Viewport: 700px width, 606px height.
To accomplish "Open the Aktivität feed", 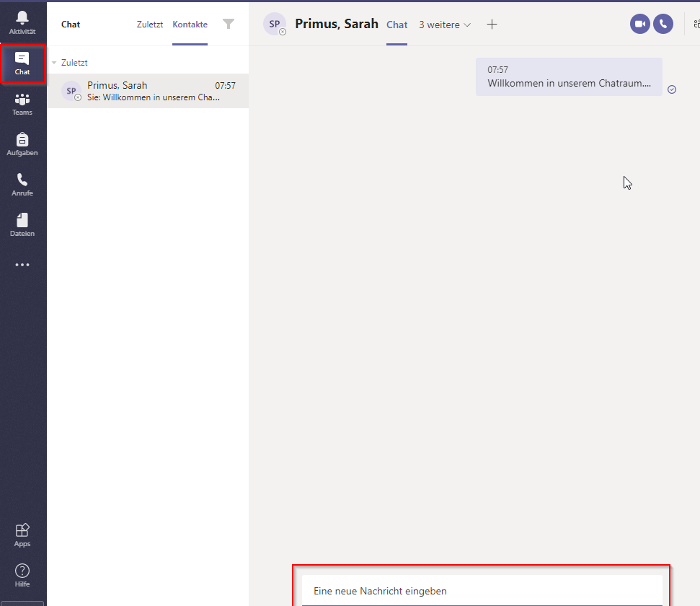I will (x=22, y=23).
